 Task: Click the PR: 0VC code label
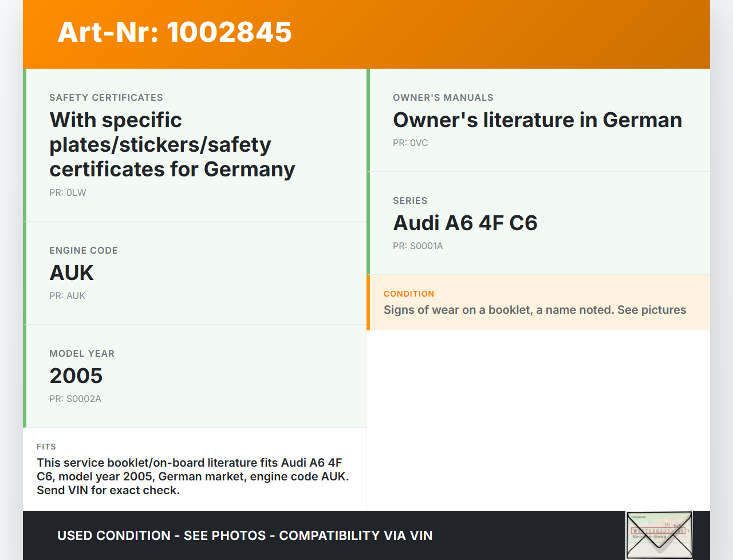pos(410,143)
